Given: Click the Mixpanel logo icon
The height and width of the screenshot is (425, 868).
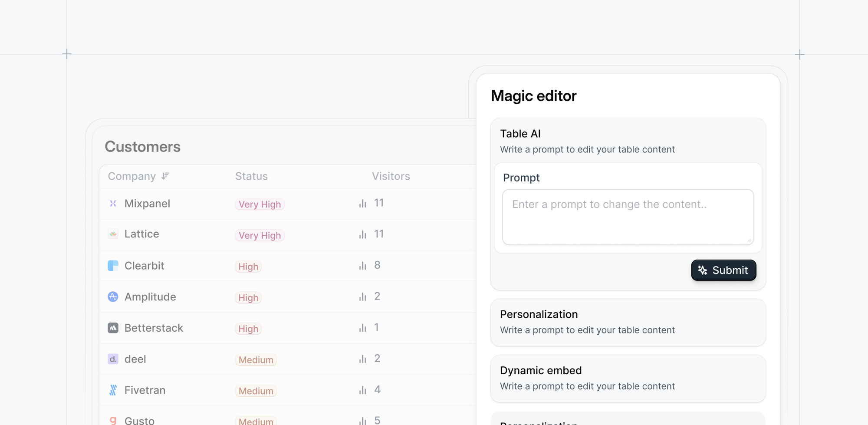Looking at the screenshot, I should click(113, 203).
